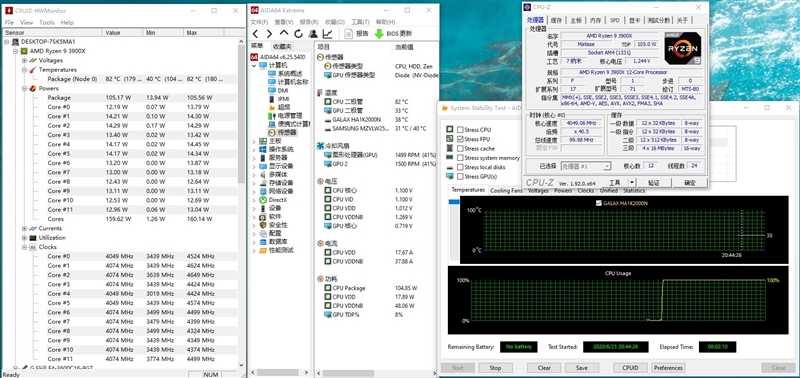Click the green BIOS 更新 download icon
This screenshot has width=800, height=378.
pos(379,34)
